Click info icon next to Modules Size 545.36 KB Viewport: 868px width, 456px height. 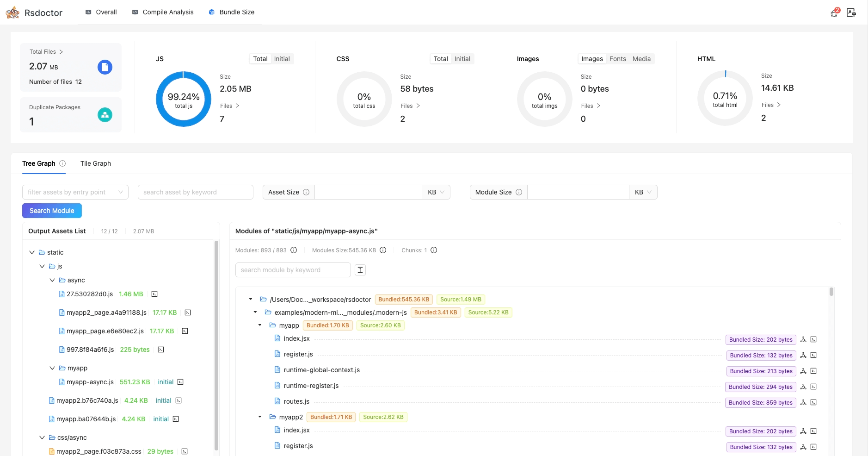click(383, 250)
